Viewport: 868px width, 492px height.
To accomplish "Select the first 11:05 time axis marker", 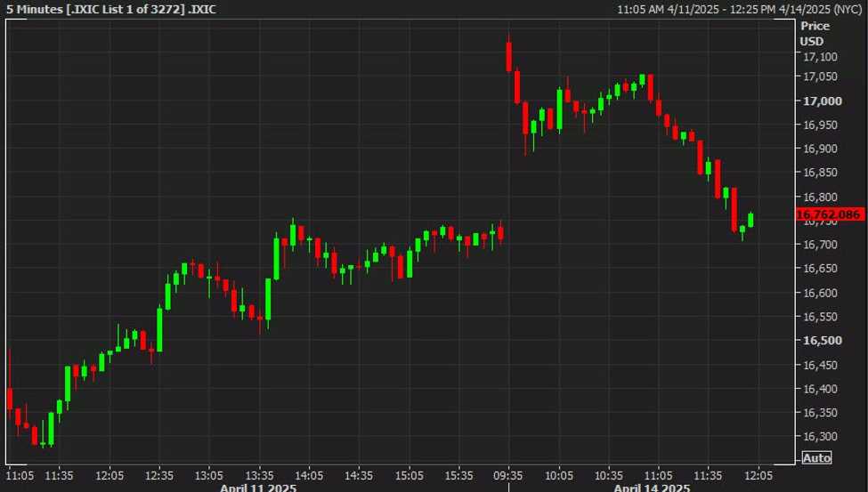I will (x=20, y=474).
